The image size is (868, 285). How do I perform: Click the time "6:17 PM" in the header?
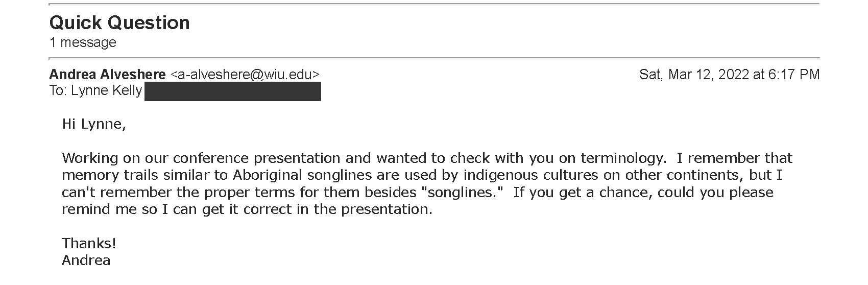coord(794,75)
